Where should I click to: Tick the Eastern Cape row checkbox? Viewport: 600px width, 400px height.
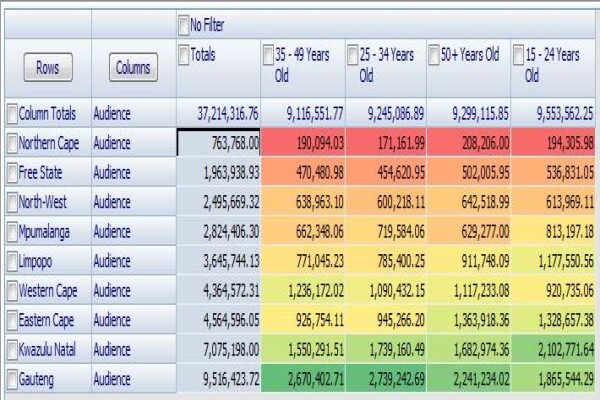point(12,320)
